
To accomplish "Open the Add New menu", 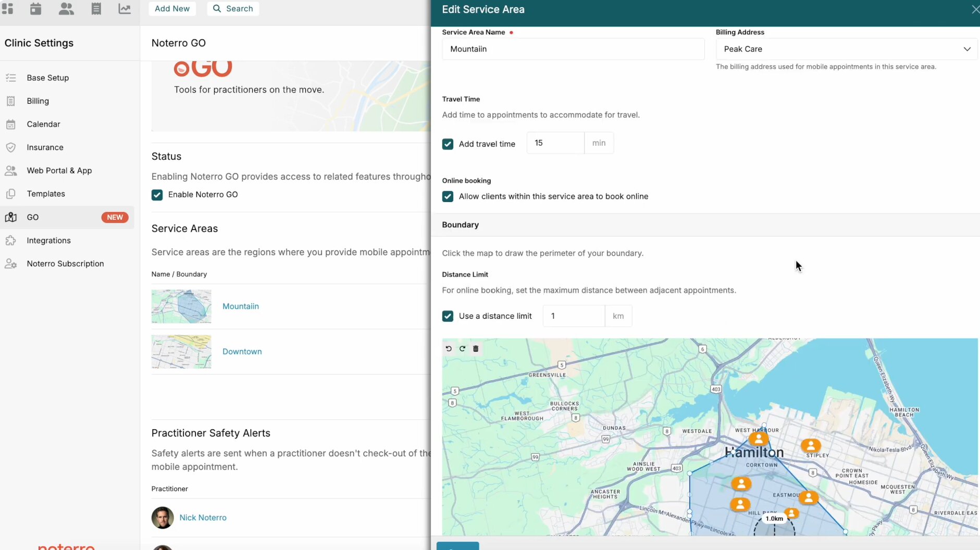I will pos(172,9).
